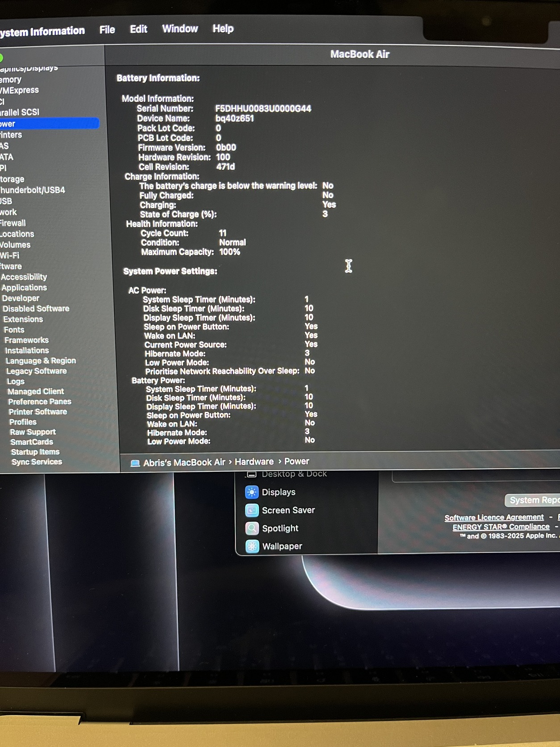
Task: Click Hardware in the path bar
Action: (x=254, y=462)
